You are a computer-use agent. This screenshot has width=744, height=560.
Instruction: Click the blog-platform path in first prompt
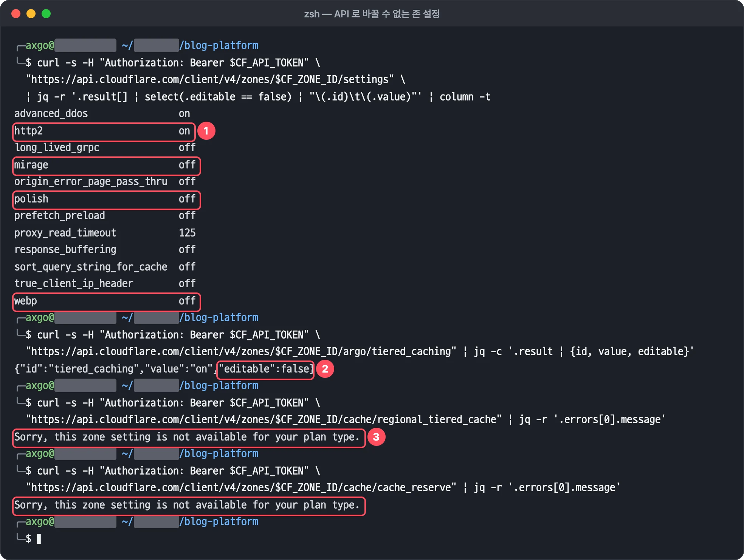click(x=219, y=45)
